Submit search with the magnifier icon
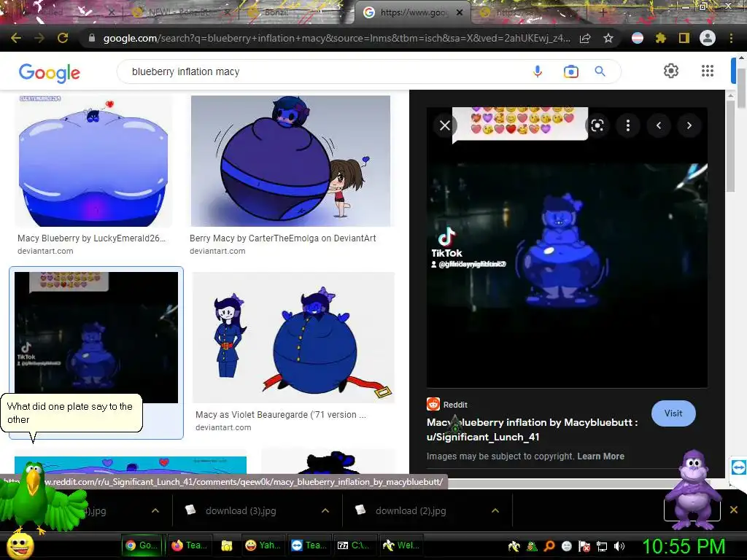 [600, 71]
